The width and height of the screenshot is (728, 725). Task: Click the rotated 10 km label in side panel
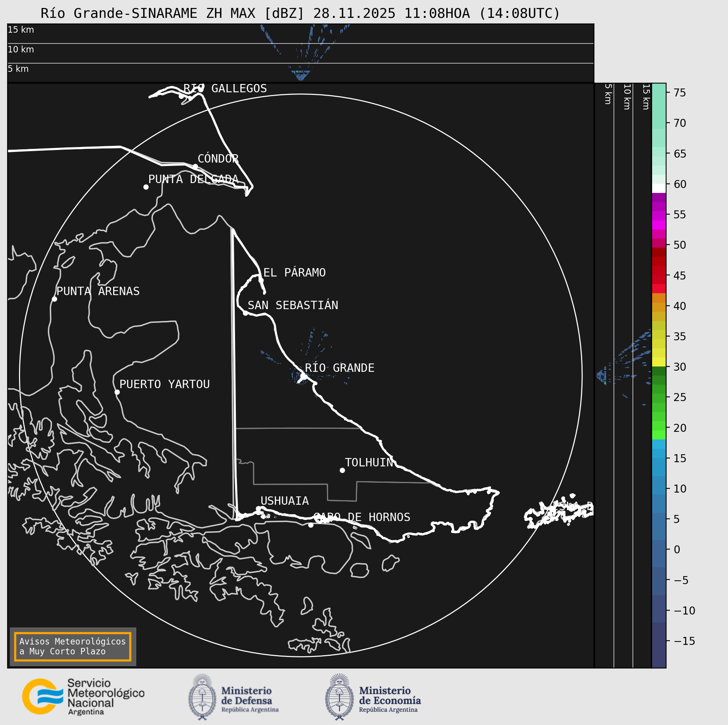(627, 97)
